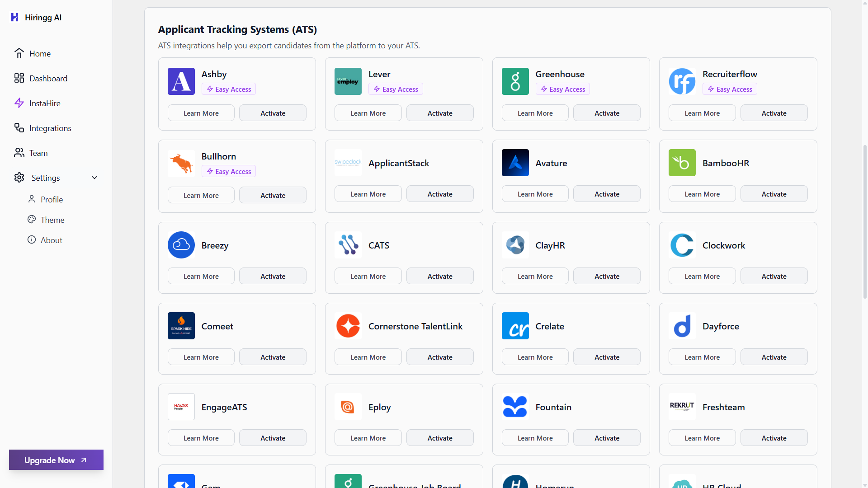Collapse the Settings section chevron

(94, 178)
